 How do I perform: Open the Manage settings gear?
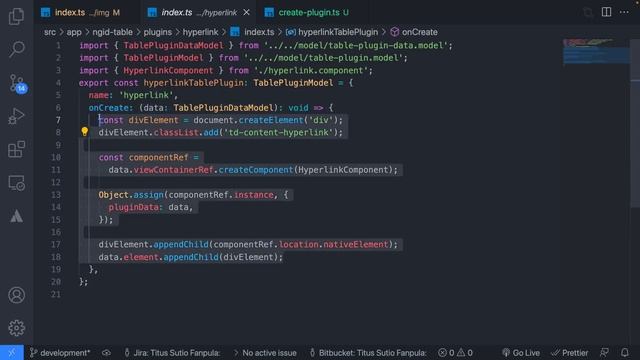click(x=16, y=328)
